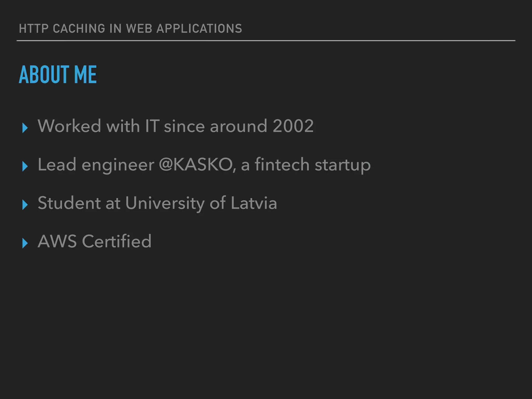532x399 pixels.
Task: Click the words "Lead engineer"
Action: pyautogui.click(x=96, y=165)
